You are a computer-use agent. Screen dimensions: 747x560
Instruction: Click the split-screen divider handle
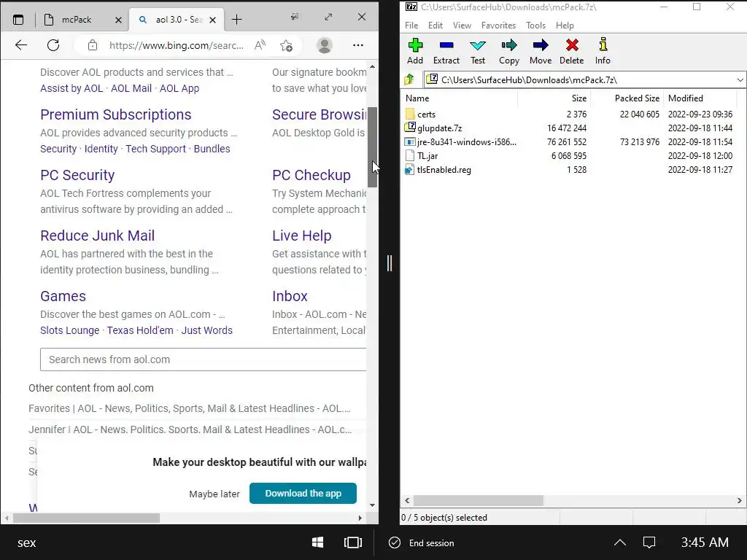click(x=390, y=262)
